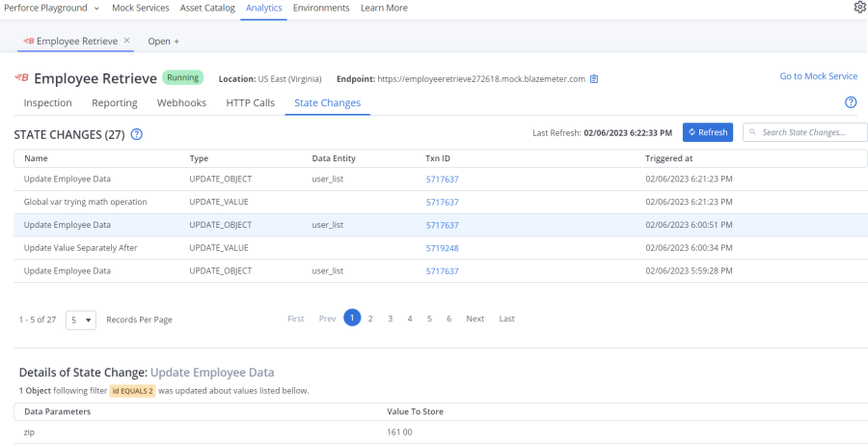Image resolution: width=868 pixels, height=447 pixels.
Task: Select the Analytics menu item
Action: tap(263, 8)
